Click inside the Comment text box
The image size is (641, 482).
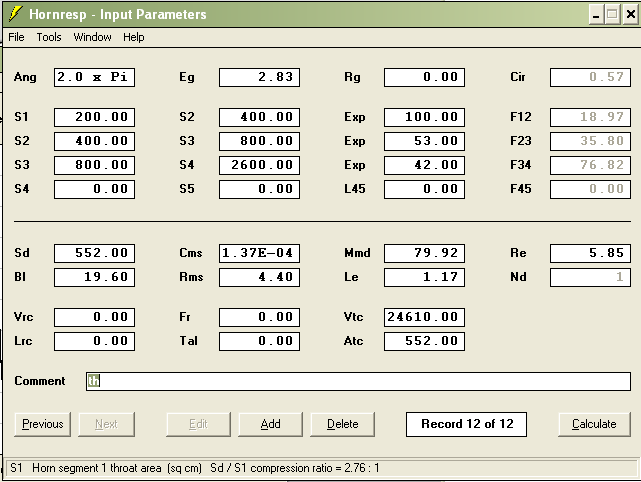(358, 381)
